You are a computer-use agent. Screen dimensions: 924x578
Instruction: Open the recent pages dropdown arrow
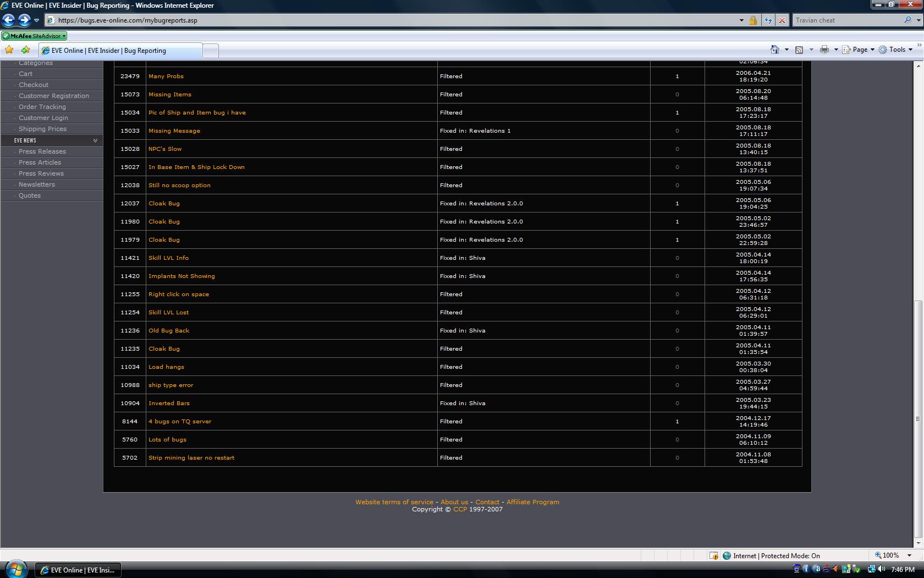point(36,20)
